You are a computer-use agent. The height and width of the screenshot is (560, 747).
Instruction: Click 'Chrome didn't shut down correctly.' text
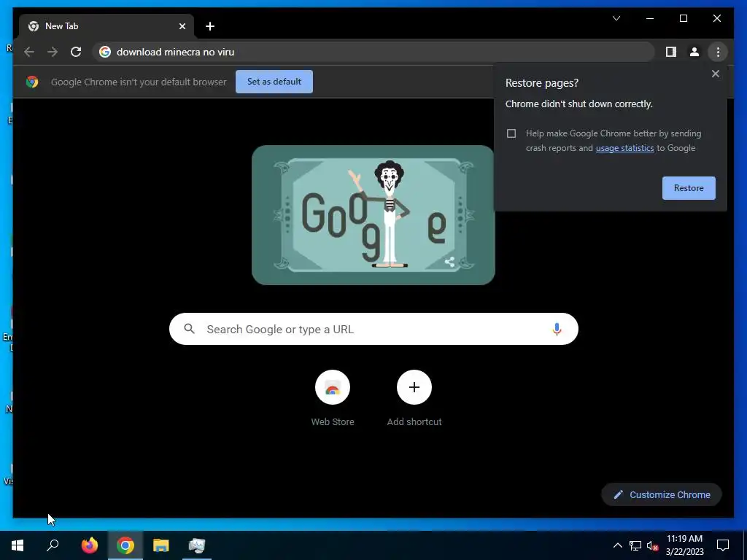coord(578,104)
